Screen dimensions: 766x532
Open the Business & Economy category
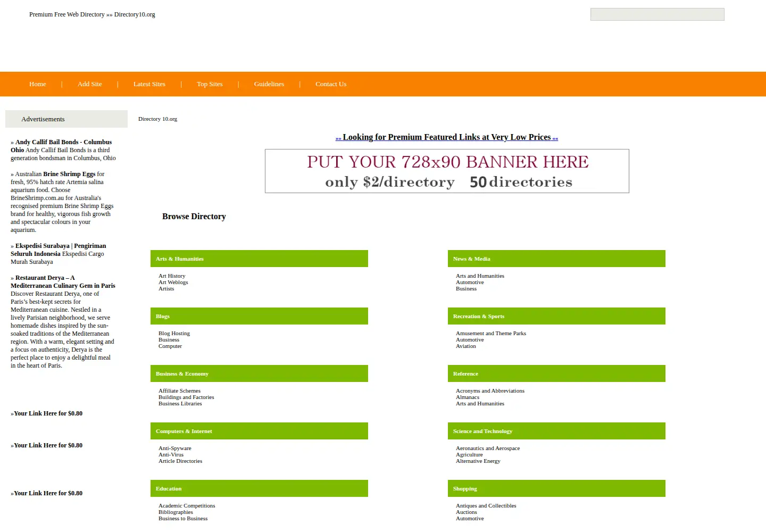click(x=182, y=373)
